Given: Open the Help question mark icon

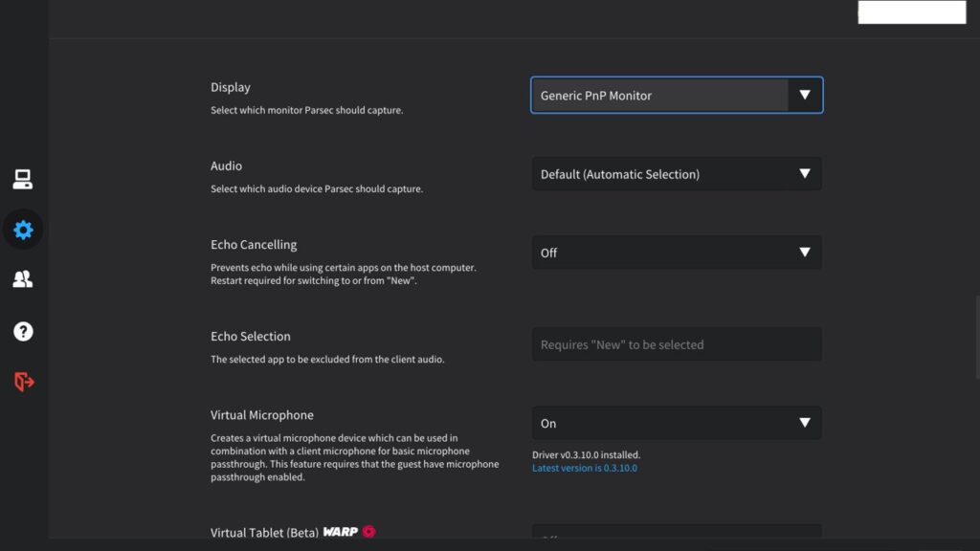Looking at the screenshot, I should coord(23,331).
